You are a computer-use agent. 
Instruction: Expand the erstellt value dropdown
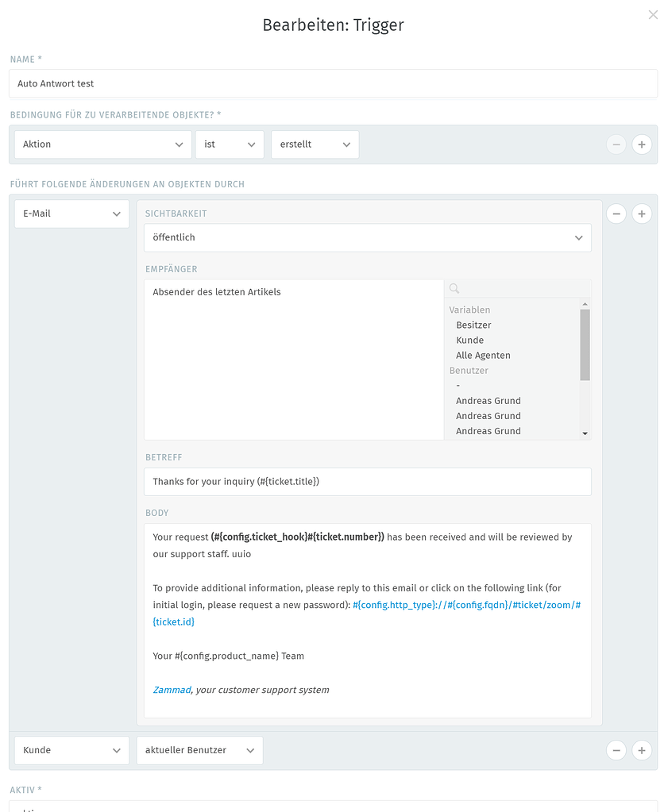point(315,144)
